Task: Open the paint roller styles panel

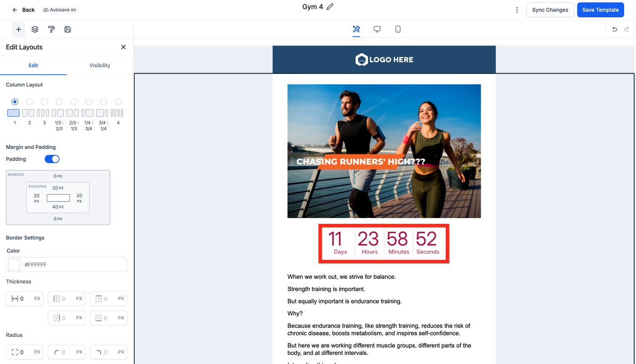Action: coord(51,30)
